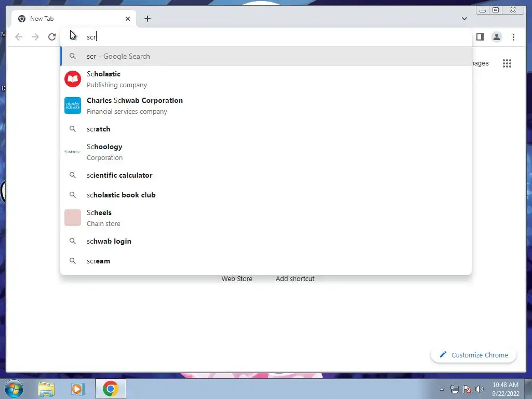Click the Charles Schwab blue logo
The height and width of the screenshot is (399, 532).
(x=73, y=105)
